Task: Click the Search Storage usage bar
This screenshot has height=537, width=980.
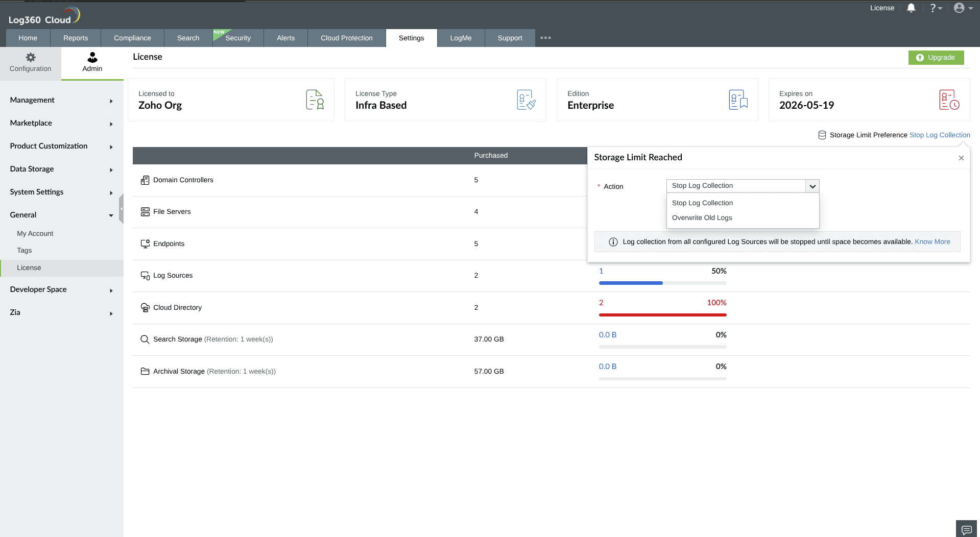Action: (662, 347)
